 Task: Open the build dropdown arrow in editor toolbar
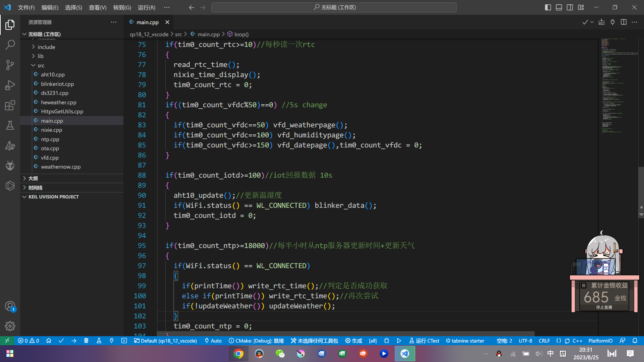(592, 22)
